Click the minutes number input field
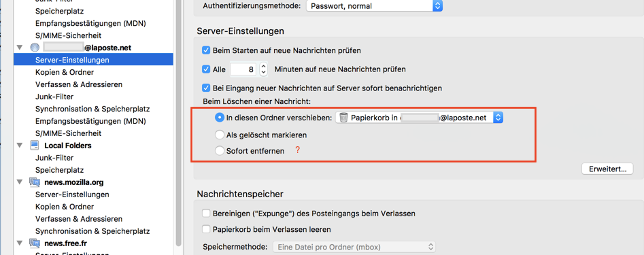644x255 pixels. (244, 69)
